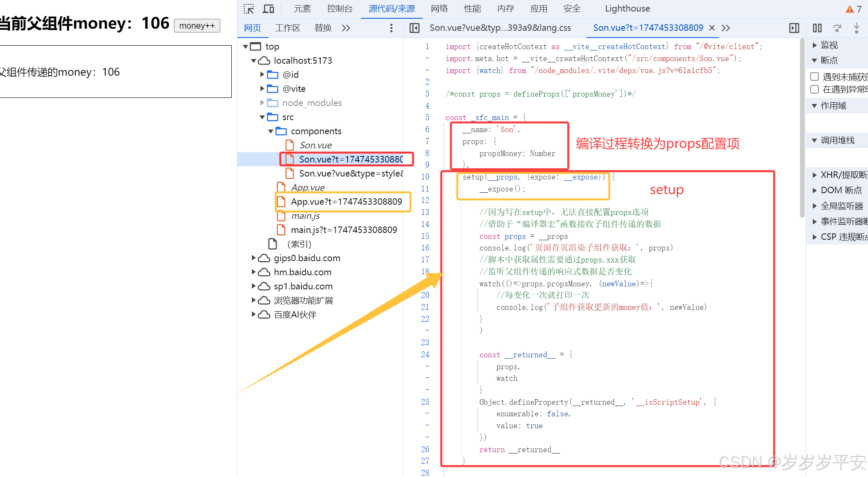Toggle the device toolbar icon
Image resolution: width=868 pixels, height=477 pixels.
269,9
